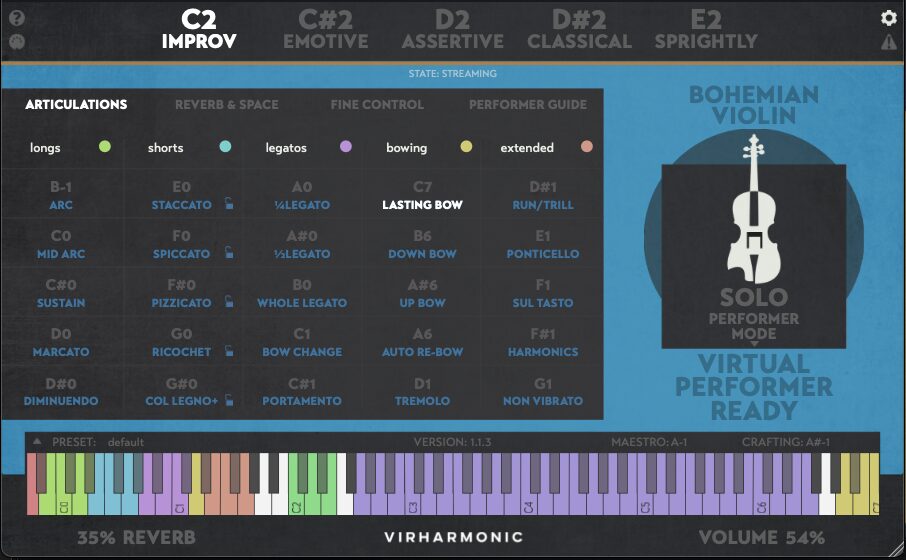Click the green longs color dot

coord(104,147)
